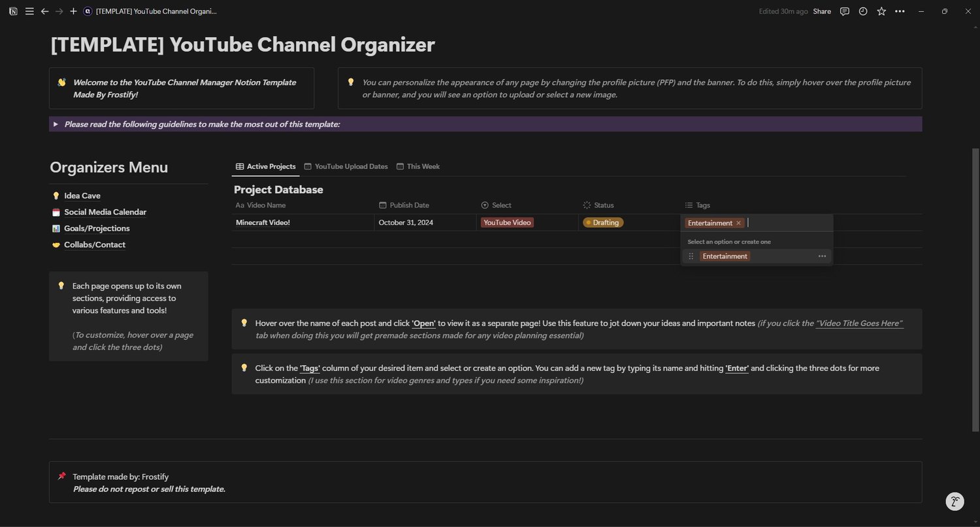The image size is (980, 527).
Task: Click the Collabs/Contact handshake icon
Action: click(x=56, y=245)
